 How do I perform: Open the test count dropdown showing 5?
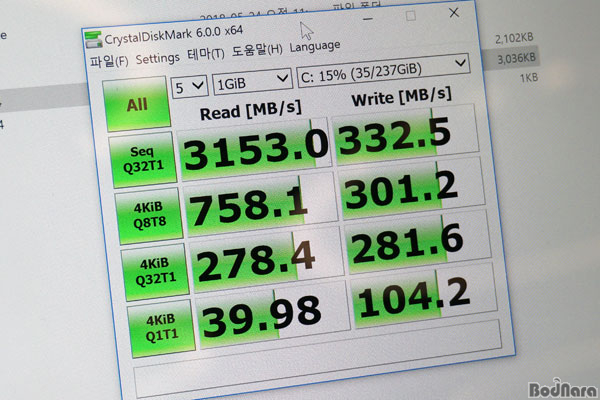[189, 87]
